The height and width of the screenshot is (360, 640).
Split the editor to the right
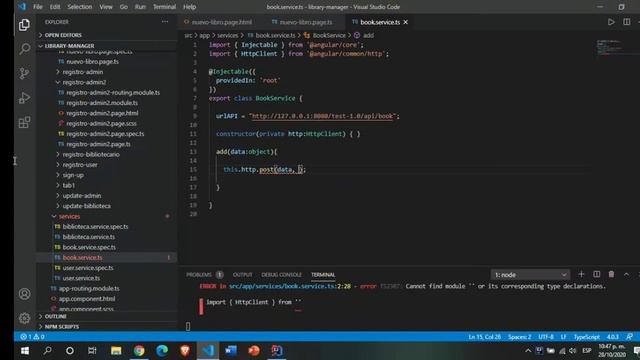pyautogui.click(x=627, y=22)
